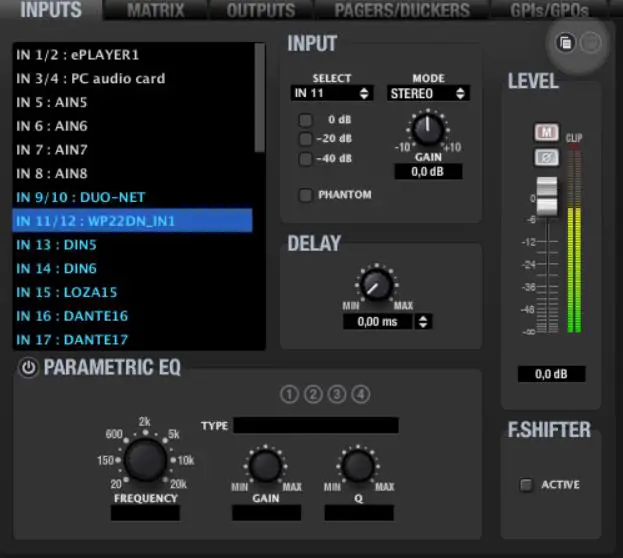Click the input list scrollbar
The height and width of the screenshot is (558, 623).
[x=259, y=97]
